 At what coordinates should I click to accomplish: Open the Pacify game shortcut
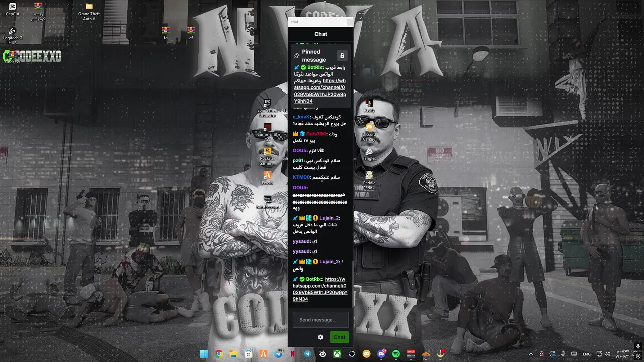[369, 106]
